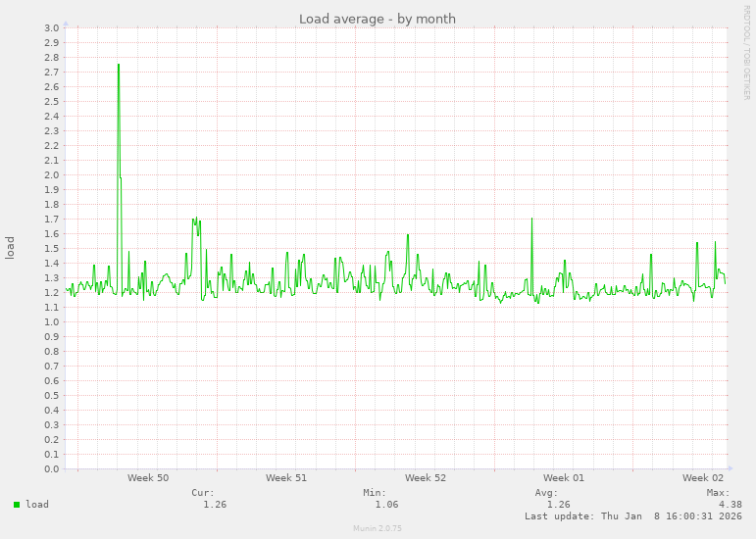Select the 'load' legend label

(x=37, y=505)
